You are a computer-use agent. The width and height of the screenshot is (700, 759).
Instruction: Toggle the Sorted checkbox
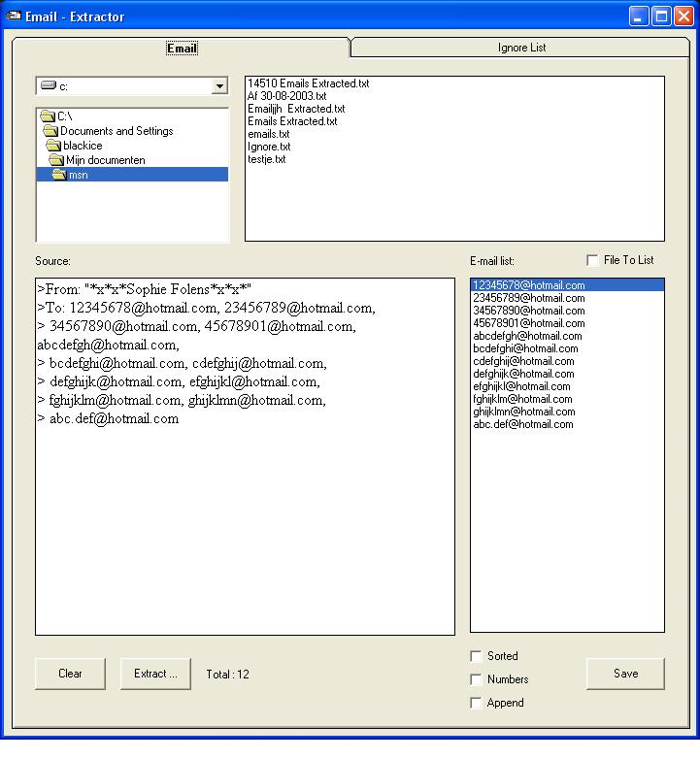click(x=476, y=657)
